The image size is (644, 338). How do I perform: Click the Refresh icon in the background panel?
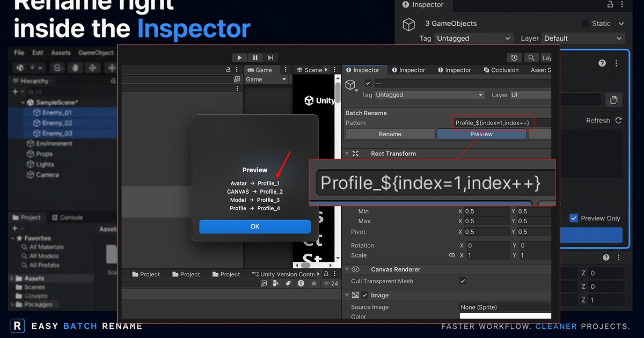point(618,121)
